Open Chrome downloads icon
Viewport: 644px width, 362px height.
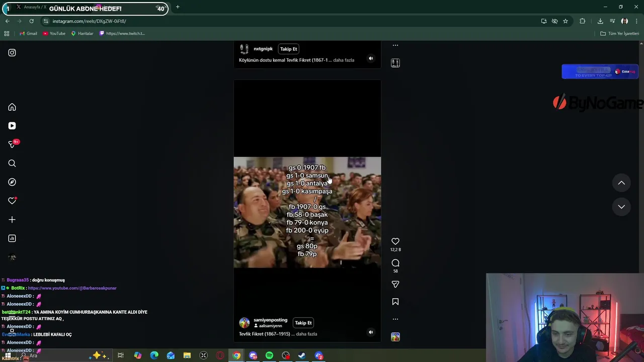[x=600, y=21]
